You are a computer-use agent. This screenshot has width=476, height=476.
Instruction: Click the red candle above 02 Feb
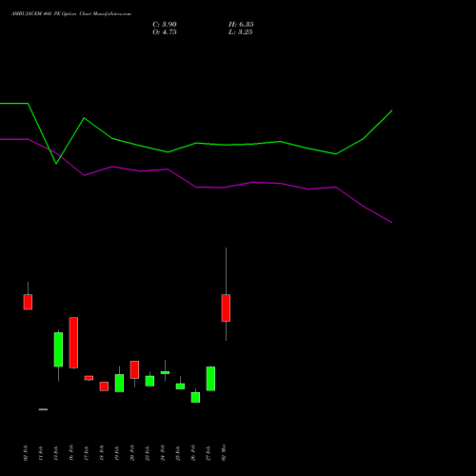tap(28, 302)
